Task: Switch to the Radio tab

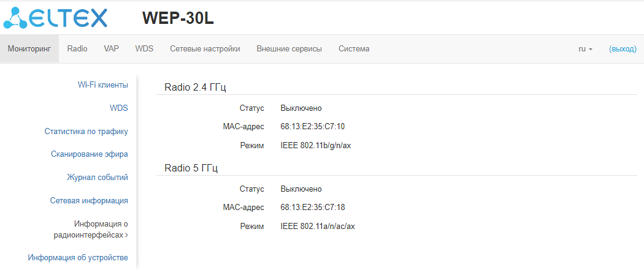Action: pos(77,49)
